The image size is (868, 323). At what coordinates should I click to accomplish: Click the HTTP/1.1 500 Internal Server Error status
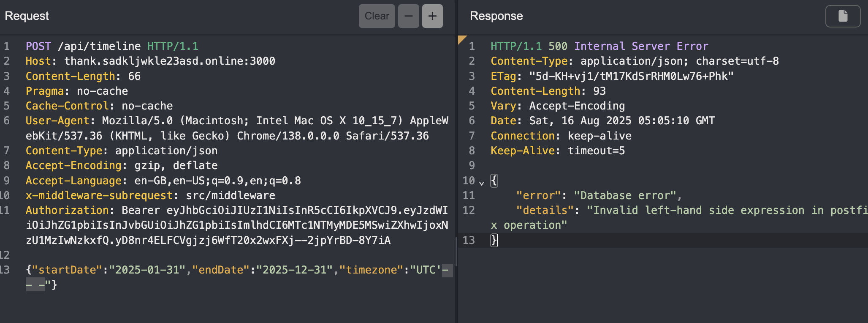click(599, 46)
